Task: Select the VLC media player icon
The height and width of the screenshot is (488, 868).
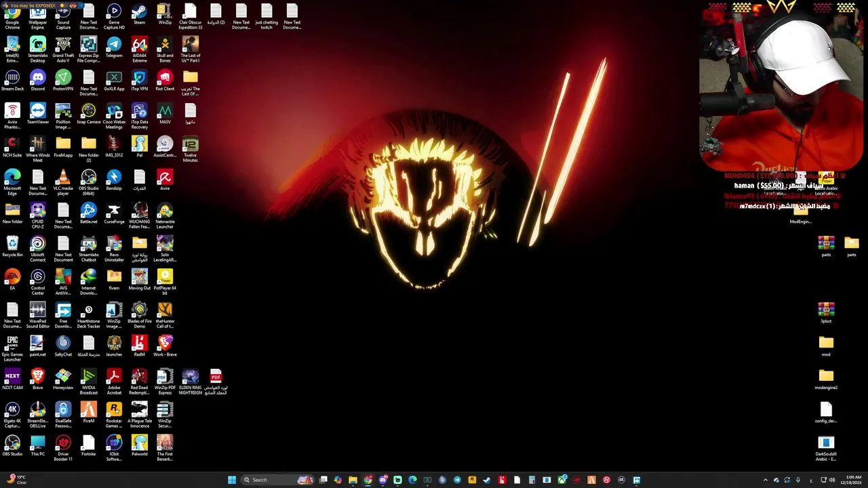Action: pos(63,183)
